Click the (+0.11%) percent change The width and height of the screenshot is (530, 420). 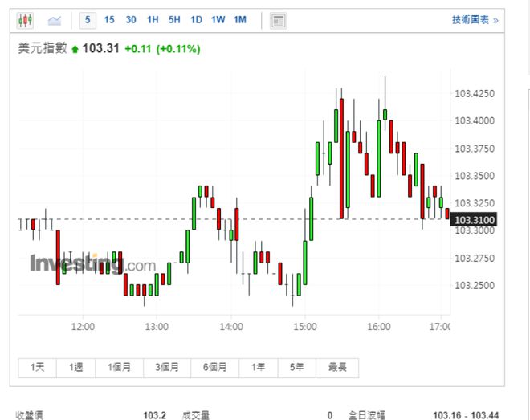coord(178,49)
